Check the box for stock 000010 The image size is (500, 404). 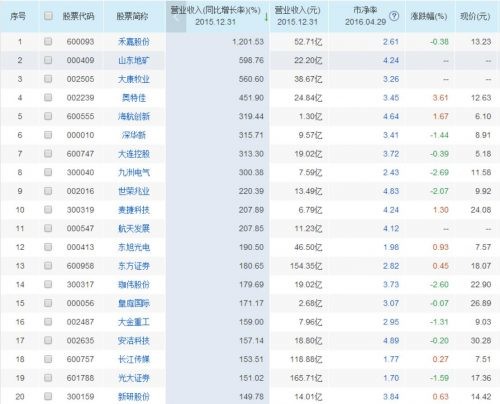(x=48, y=135)
